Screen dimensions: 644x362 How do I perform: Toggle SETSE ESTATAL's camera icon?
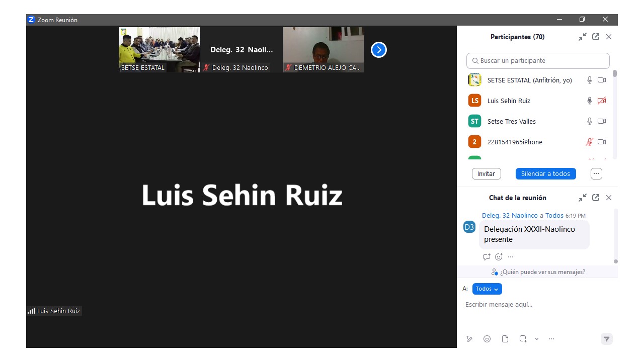pos(602,80)
